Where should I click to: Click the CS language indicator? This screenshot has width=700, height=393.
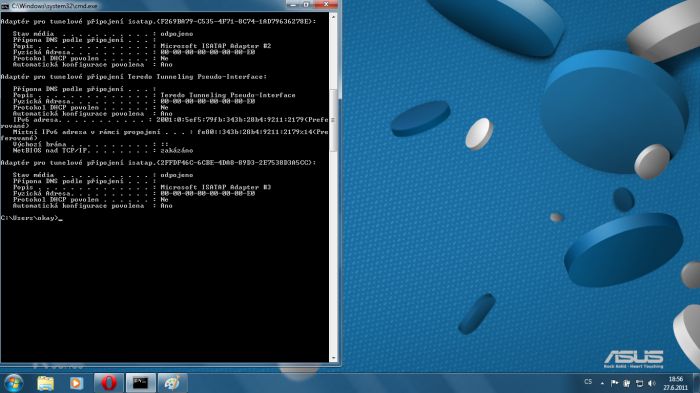[588, 382]
